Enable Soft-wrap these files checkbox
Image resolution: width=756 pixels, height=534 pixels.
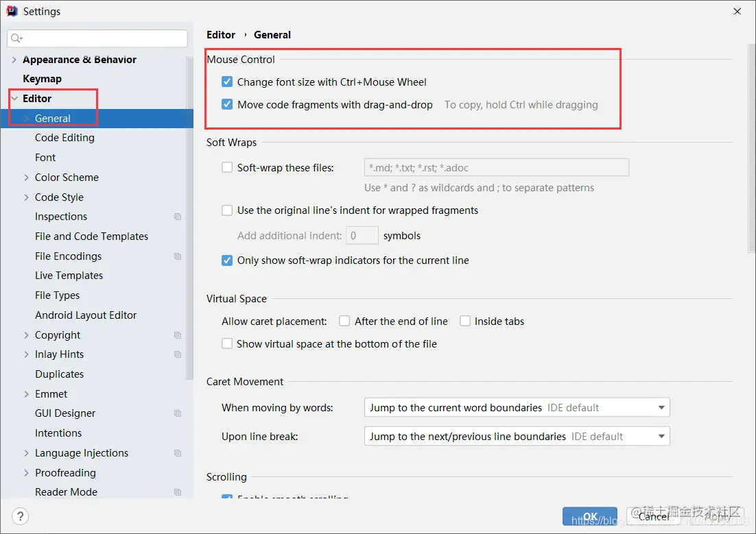[227, 167]
